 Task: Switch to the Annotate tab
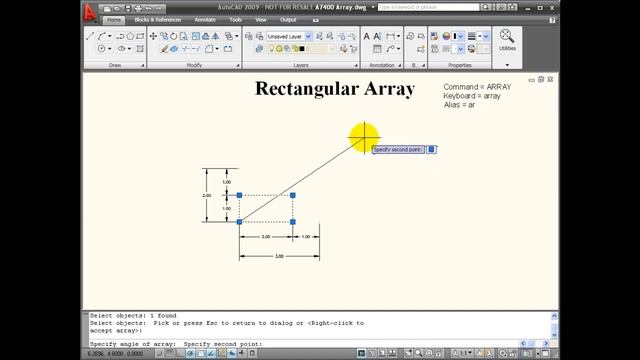tap(205, 20)
